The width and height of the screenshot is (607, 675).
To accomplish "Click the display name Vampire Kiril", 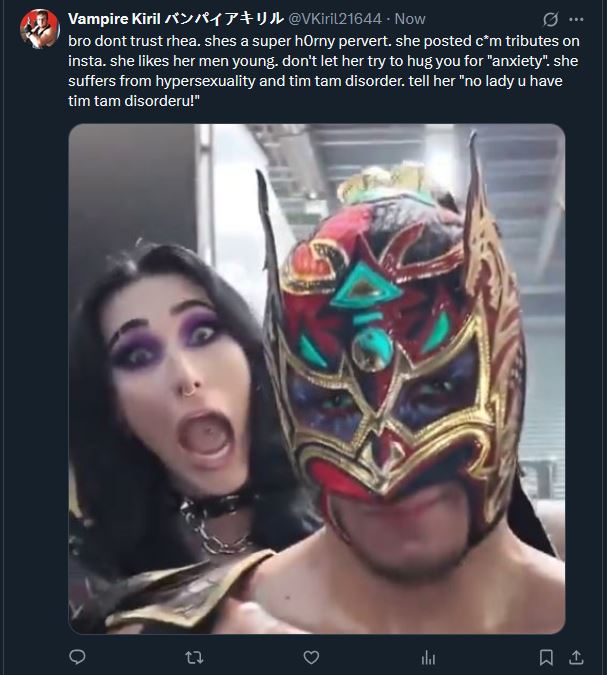I will coord(114,19).
